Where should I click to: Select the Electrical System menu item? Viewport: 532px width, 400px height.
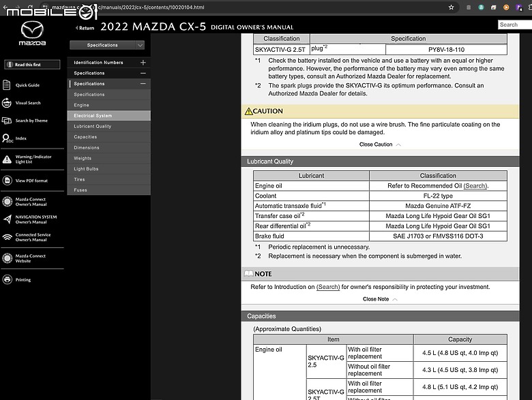pyautogui.click(x=109, y=116)
